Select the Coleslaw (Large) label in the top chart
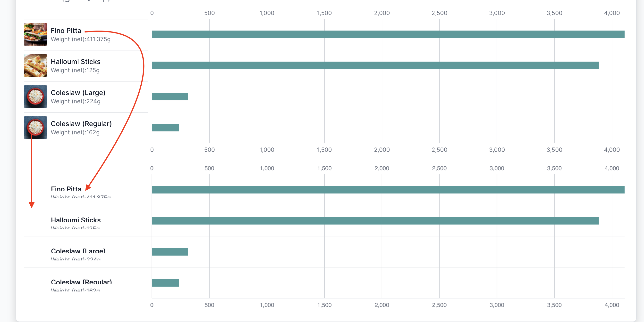The image size is (644, 322). point(78,93)
